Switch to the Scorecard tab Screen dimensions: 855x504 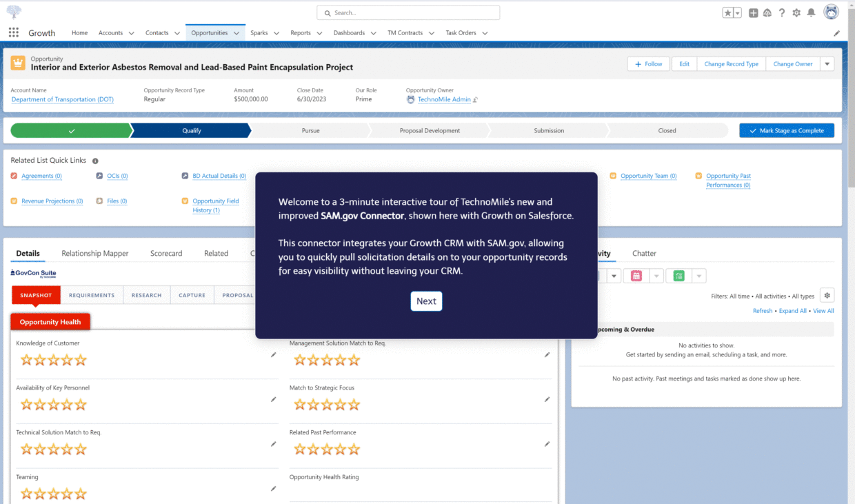166,254
